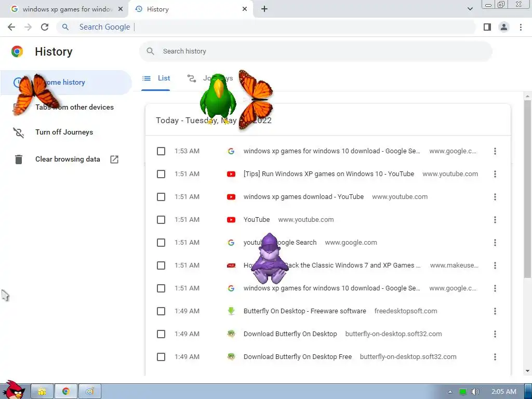Click the external link icon by Clear browsing data
The height and width of the screenshot is (399, 532).
(114, 159)
